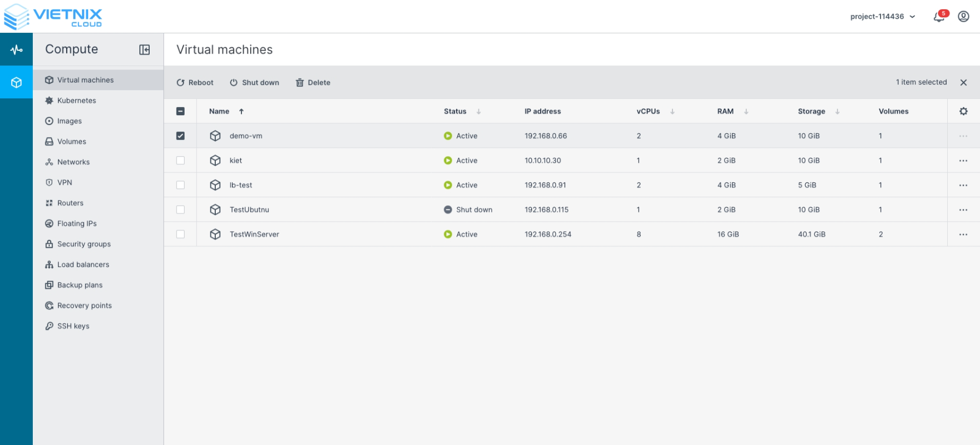Click the 40.1 GiB storage value
The height and width of the screenshot is (445, 980).
812,234
